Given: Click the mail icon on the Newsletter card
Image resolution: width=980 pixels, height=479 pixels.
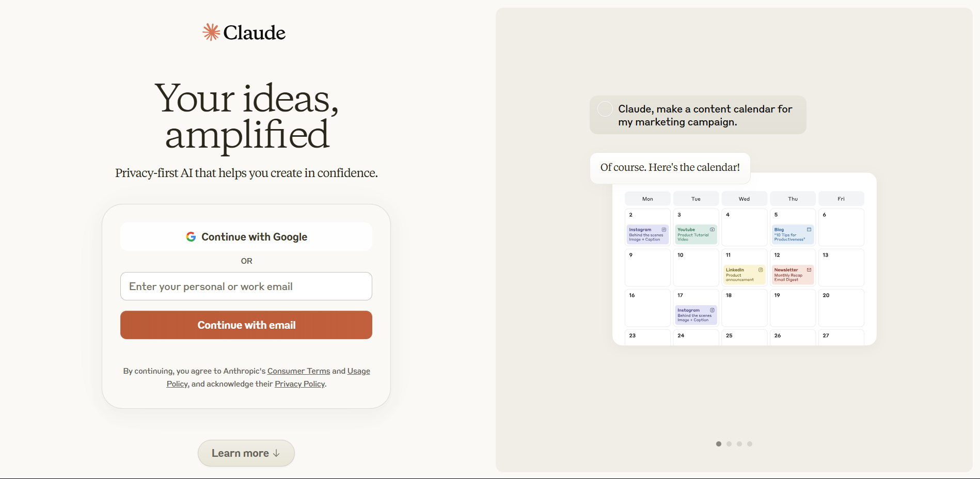Looking at the screenshot, I should click(809, 270).
